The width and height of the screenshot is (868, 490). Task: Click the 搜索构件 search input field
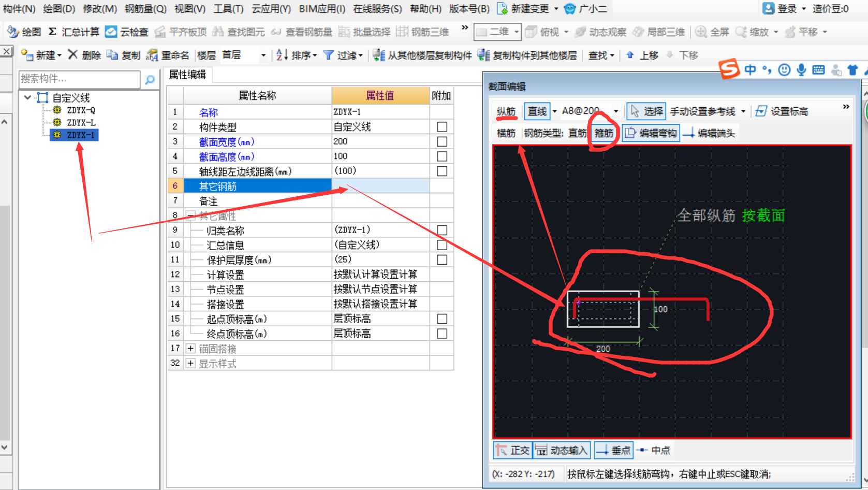point(79,79)
